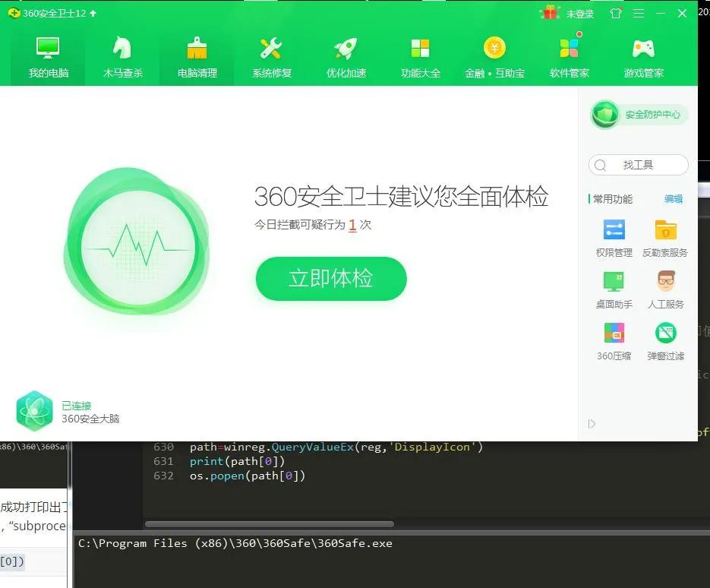The width and height of the screenshot is (710, 588).
Task: Open 人工服务 manual support
Action: [x=664, y=289]
